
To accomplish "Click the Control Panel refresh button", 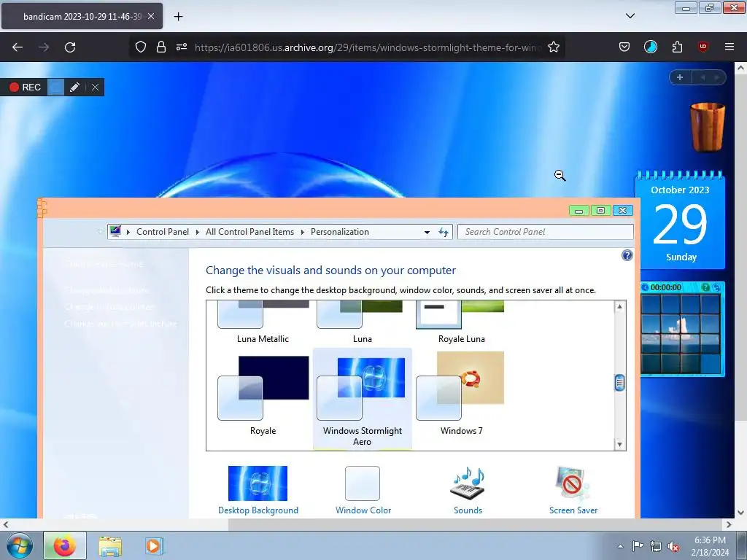I will click(x=443, y=232).
